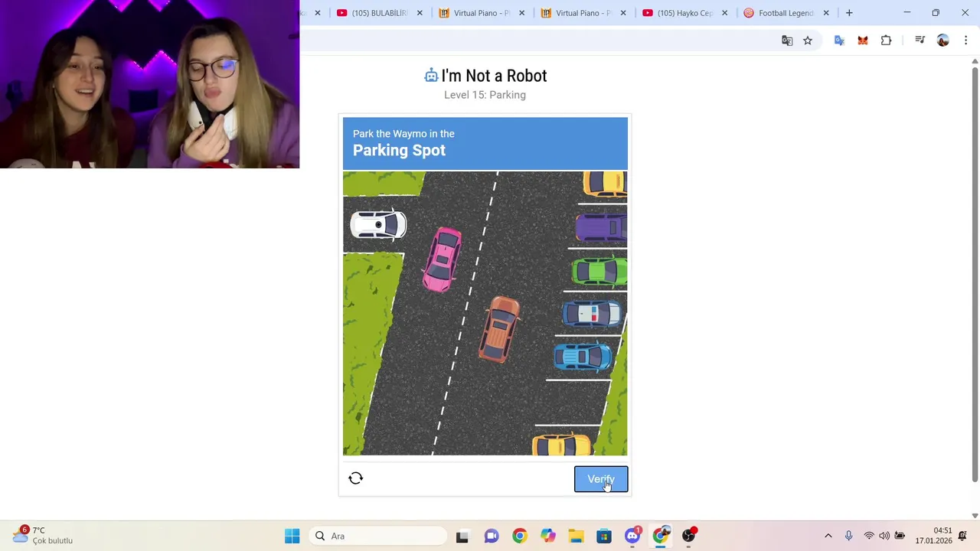Open Copilot from the taskbar
The image size is (980, 551).
[x=547, y=536]
